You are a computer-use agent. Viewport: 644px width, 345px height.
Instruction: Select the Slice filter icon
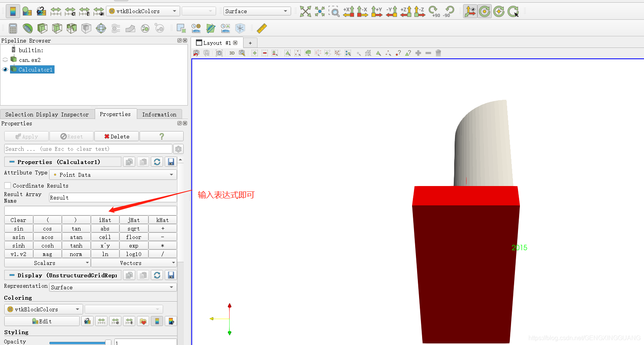tap(57, 28)
